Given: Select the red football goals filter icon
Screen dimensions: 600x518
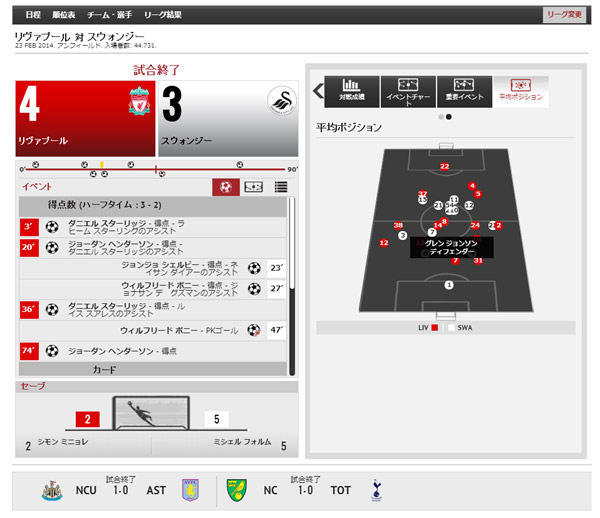Looking at the screenshot, I should pyautogui.click(x=226, y=187).
